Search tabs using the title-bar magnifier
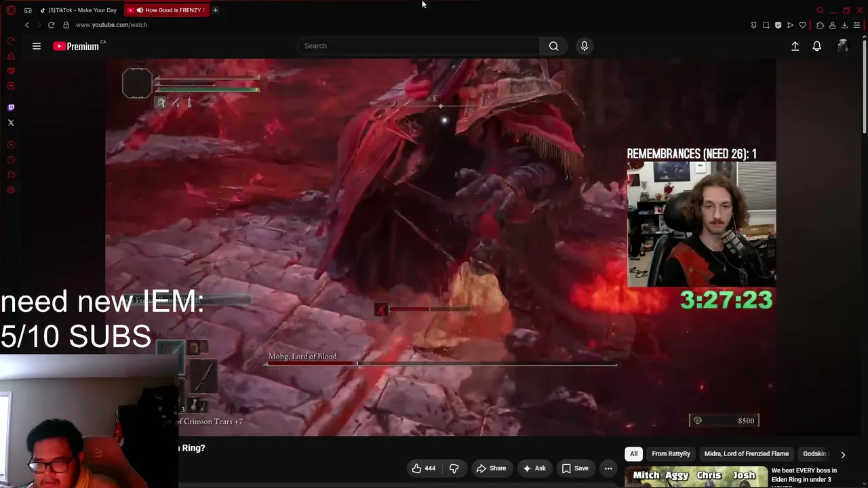The width and height of the screenshot is (868, 488). (820, 10)
